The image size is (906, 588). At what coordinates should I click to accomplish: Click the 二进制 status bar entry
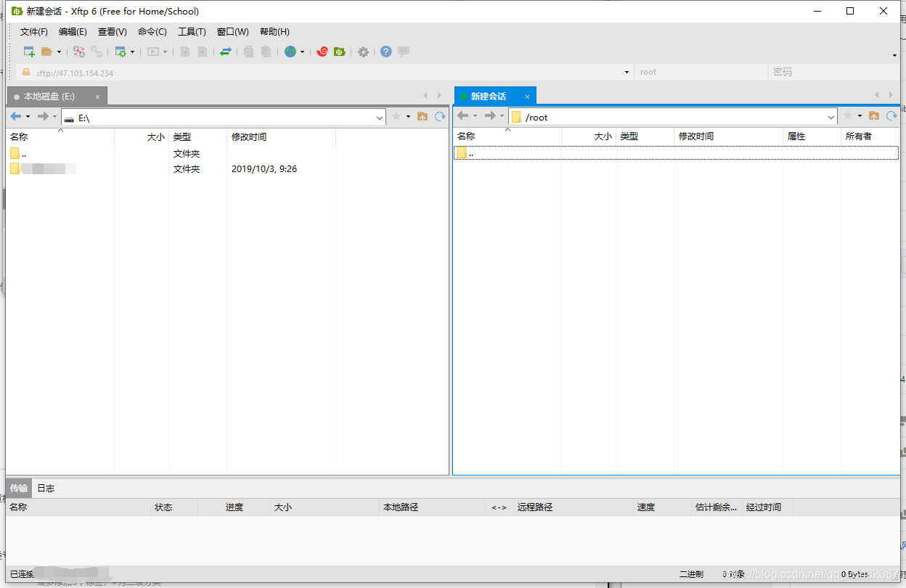(x=691, y=574)
